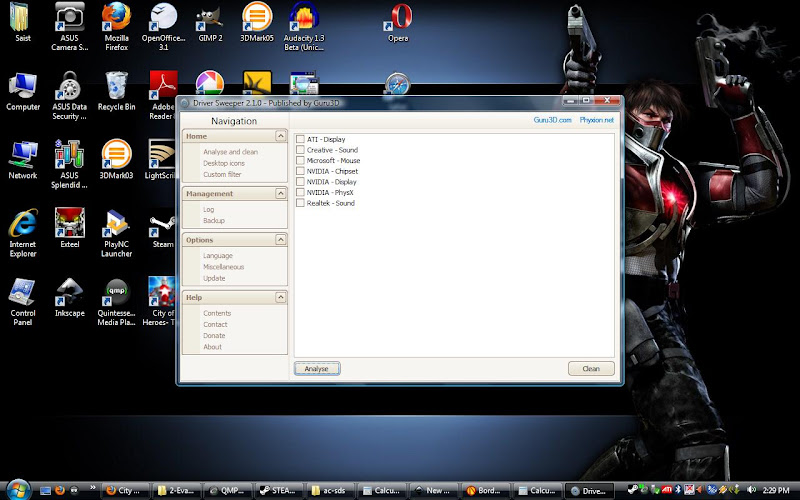This screenshot has width=800, height=500.
Task: Toggle the NVIDIA - PhysX checkbox
Action: click(x=300, y=192)
